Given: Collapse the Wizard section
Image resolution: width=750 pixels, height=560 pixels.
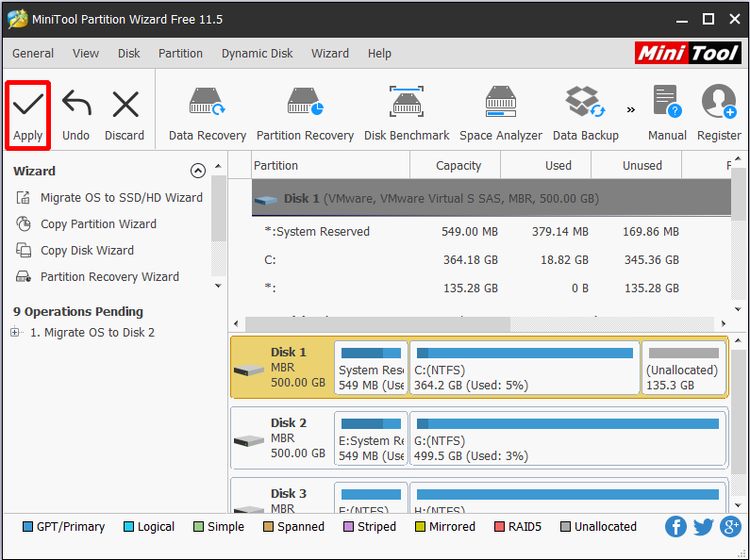Looking at the screenshot, I should click(x=198, y=171).
